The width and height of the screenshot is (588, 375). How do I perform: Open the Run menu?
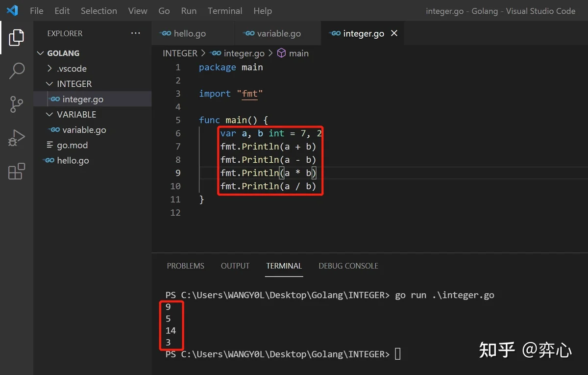pyautogui.click(x=189, y=11)
